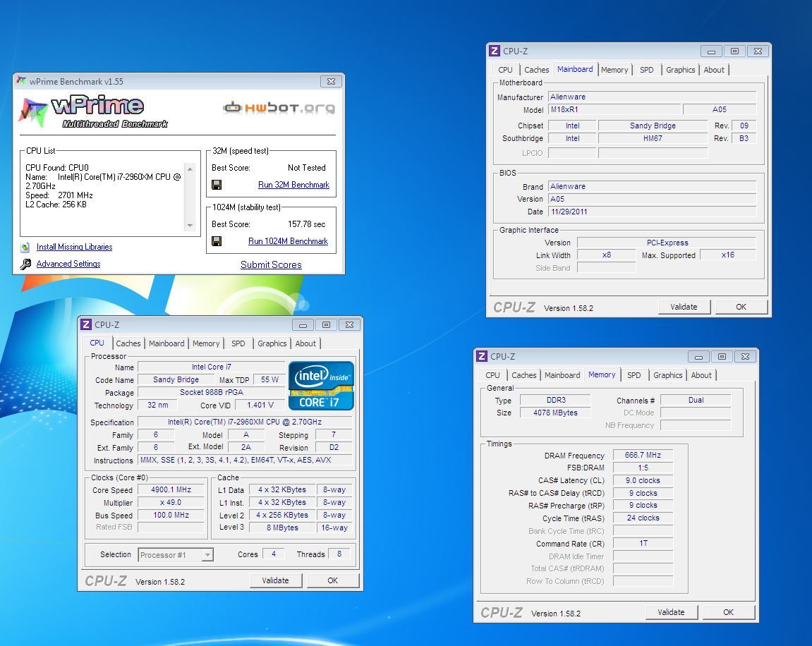Open Graphics tab in the Memory window
The width and height of the screenshot is (812, 646).
(667, 375)
